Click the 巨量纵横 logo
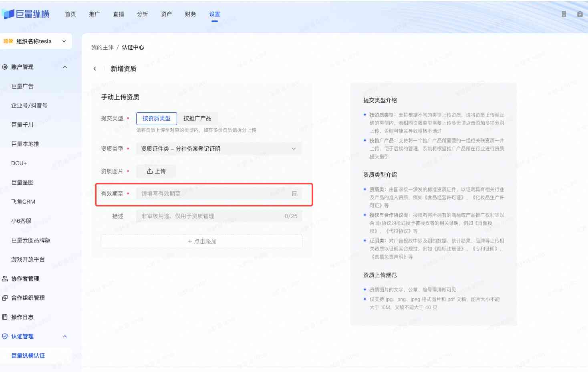588x372 pixels. tap(26, 14)
